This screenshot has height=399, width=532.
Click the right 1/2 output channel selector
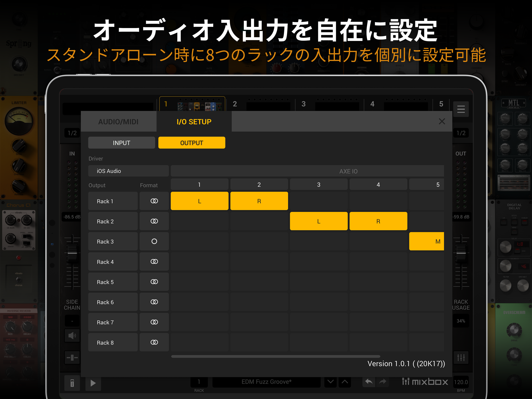pyautogui.click(x=461, y=133)
